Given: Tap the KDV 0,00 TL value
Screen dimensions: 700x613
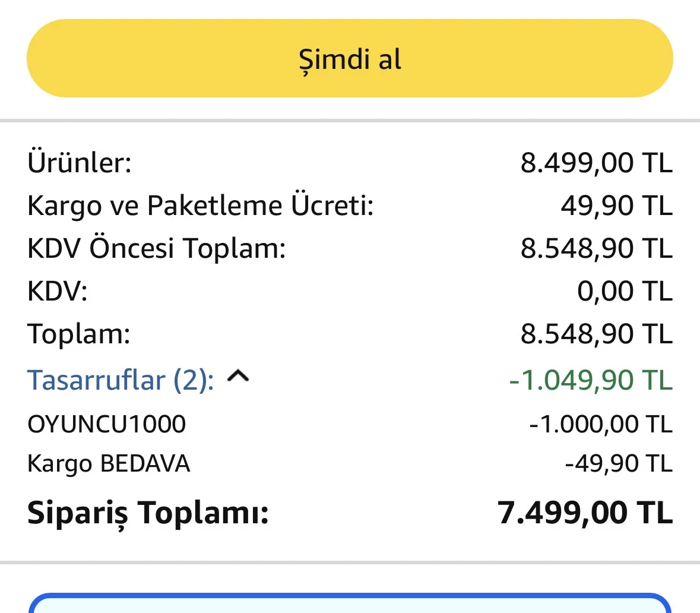Looking at the screenshot, I should [x=625, y=291].
